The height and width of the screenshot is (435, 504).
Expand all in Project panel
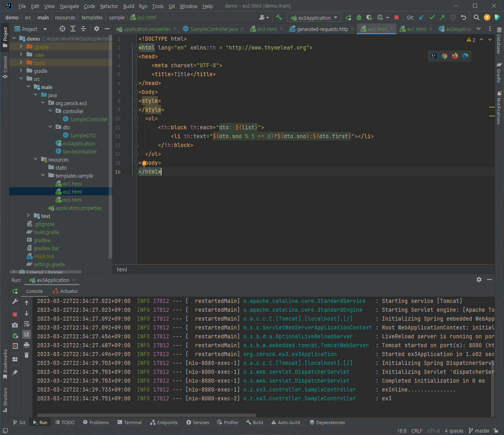coord(73,29)
